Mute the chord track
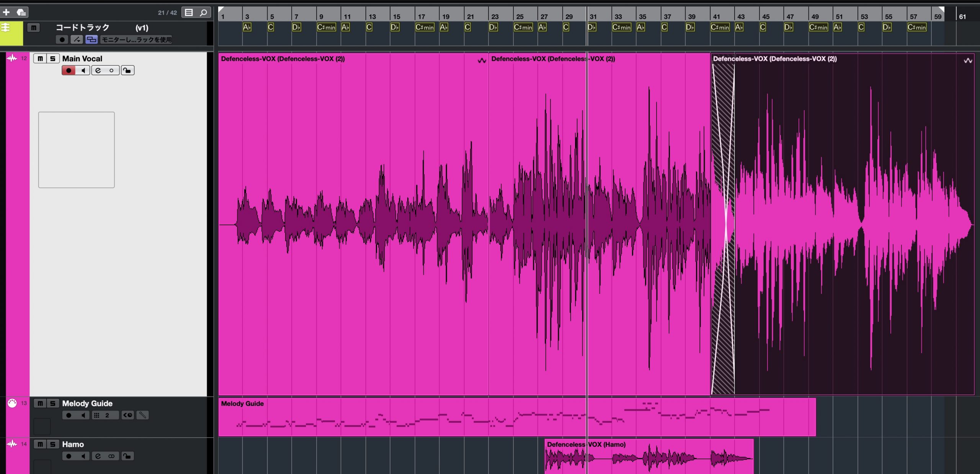The height and width of the screenshot is (474, 980). coord(34,28)
